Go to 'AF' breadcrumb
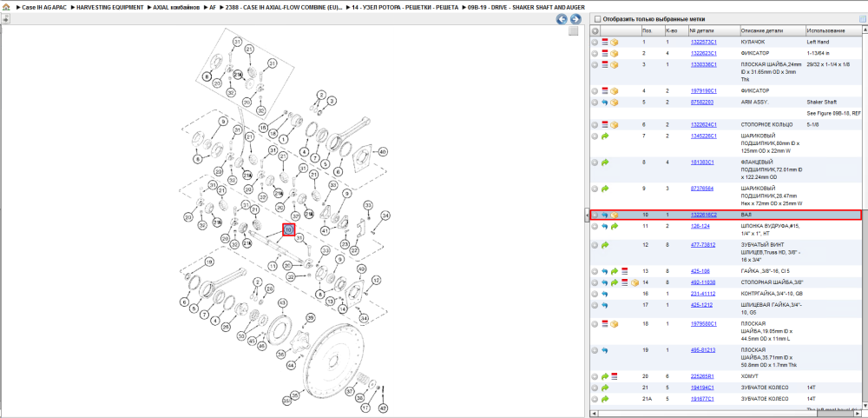 [x=213, y=9]
